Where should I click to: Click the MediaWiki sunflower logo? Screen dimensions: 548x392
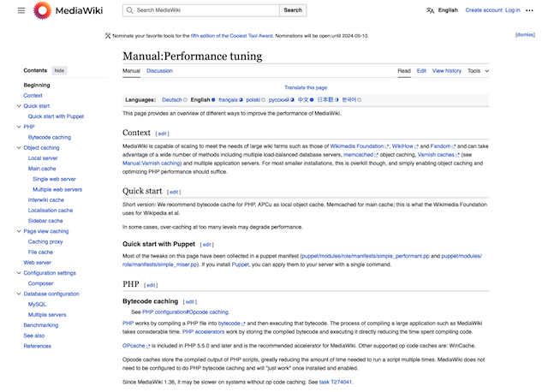[42, 10]
